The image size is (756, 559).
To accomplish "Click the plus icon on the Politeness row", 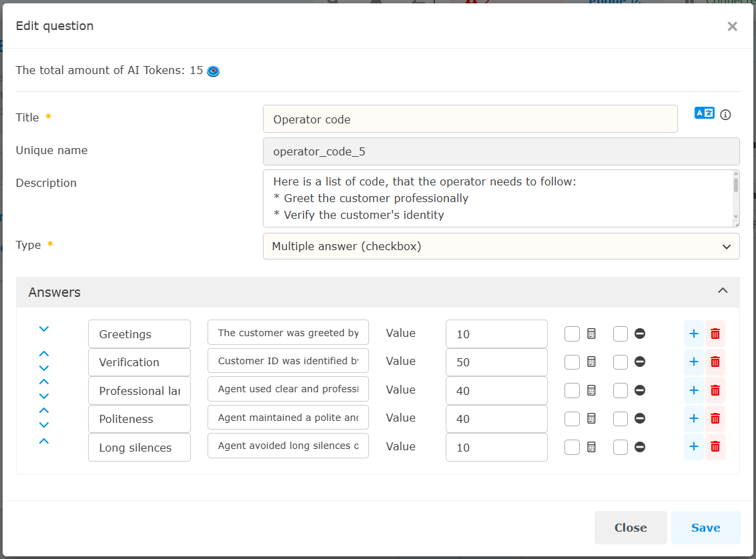I will (693, 418).
